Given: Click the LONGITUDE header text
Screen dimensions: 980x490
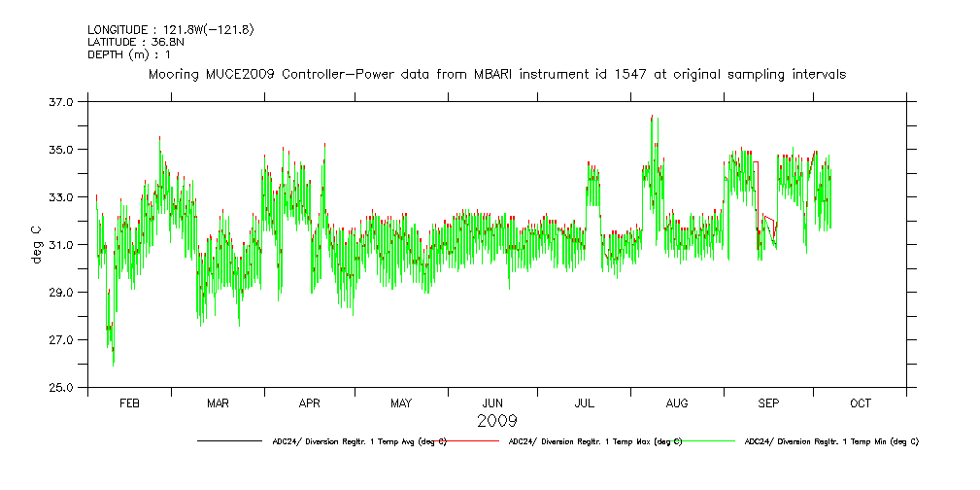Looking at the screenshot, I should click(170, 30).
